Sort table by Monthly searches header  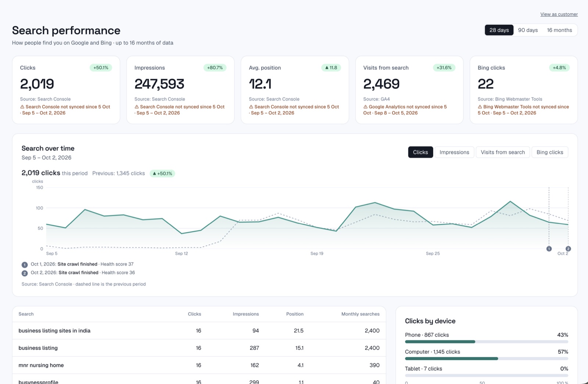tap(361, 314)
